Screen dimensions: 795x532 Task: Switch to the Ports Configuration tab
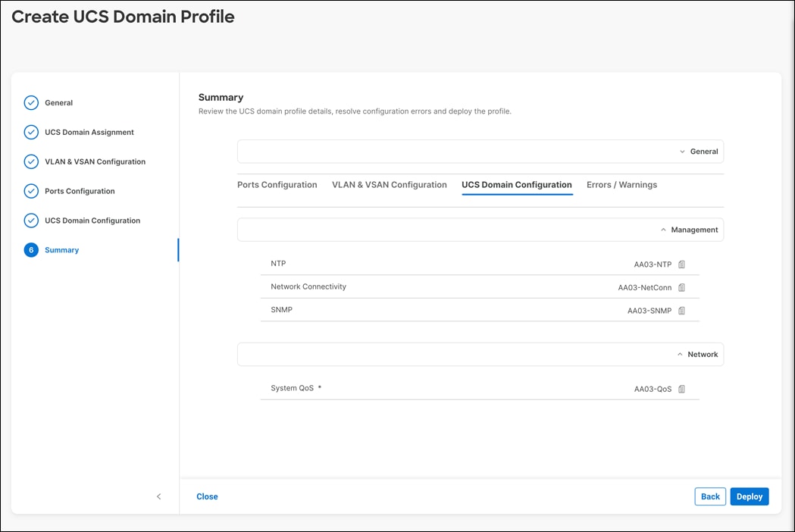(x=277, y=184)
